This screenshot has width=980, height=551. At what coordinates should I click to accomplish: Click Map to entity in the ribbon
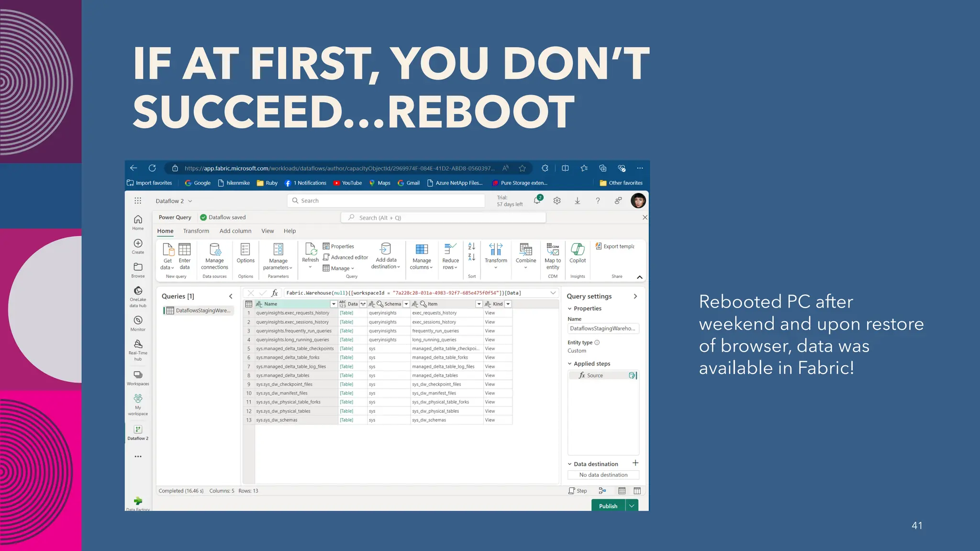tap(553, 256)
